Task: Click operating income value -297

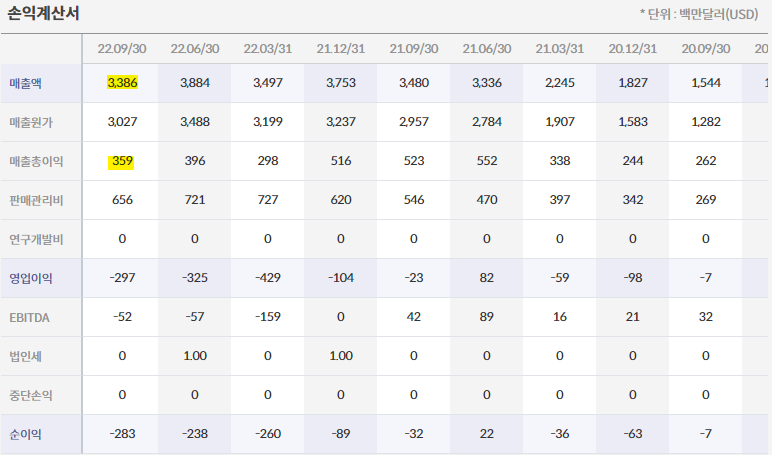Action: click(122, 278)
